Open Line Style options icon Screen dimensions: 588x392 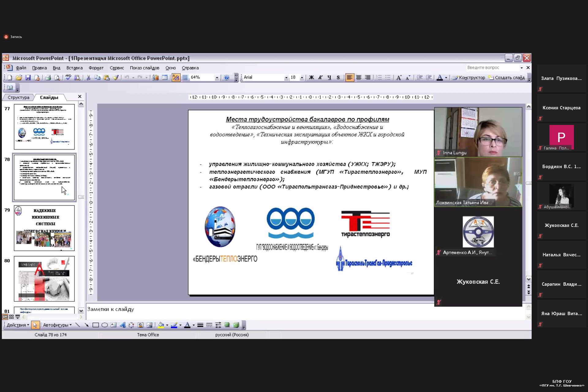(x=200, y=325)
